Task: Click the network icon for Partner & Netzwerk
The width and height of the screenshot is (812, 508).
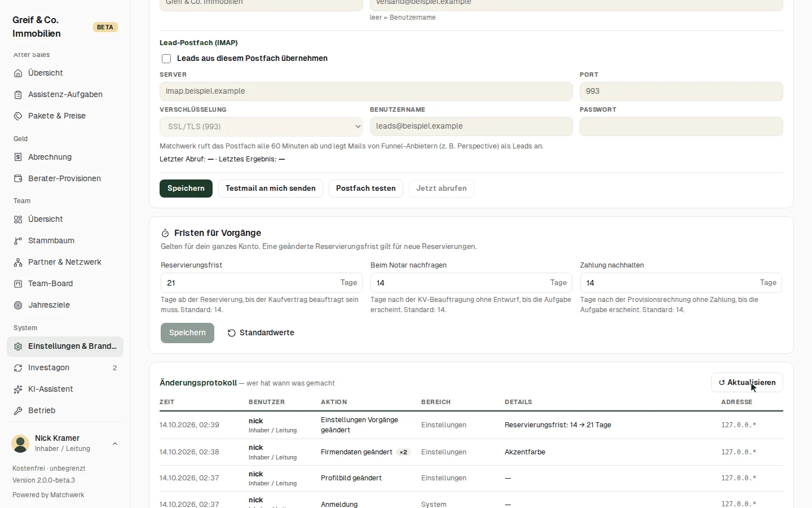Action: coord(18,262)
